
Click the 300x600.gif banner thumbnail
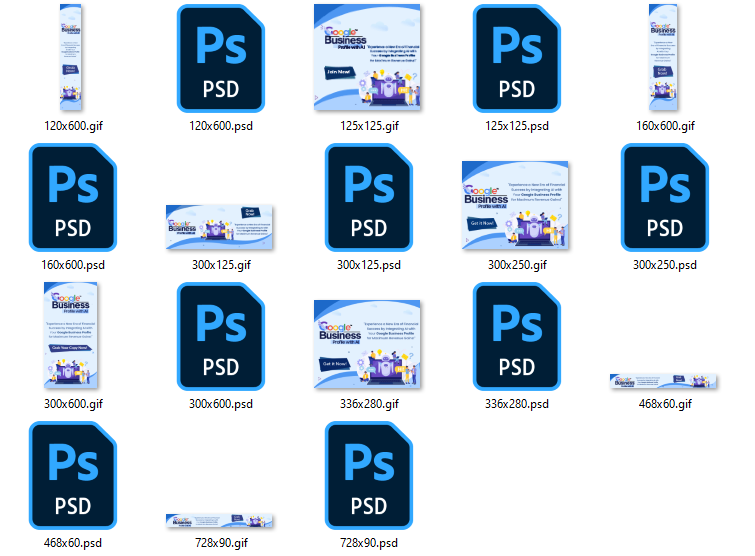[71, 335]
